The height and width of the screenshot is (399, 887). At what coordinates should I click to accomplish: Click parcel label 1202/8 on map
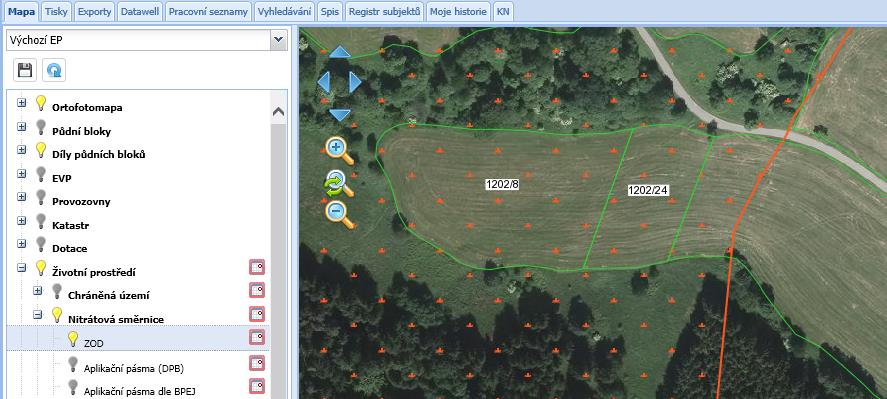(x=502, y=184)
